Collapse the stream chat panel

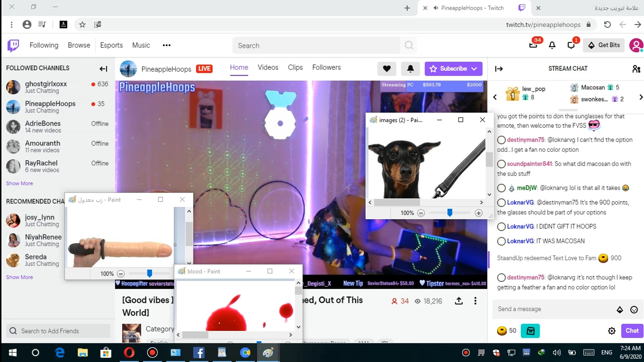499,69
